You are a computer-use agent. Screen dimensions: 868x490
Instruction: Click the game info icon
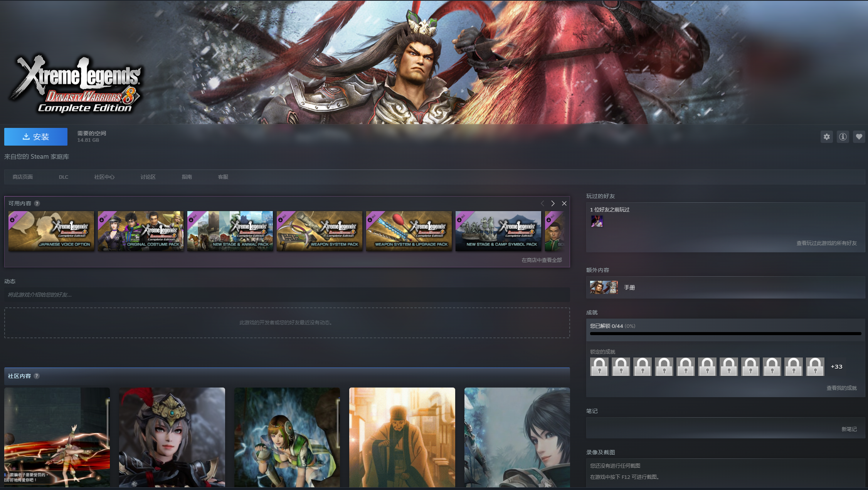[x=843, y=137]
